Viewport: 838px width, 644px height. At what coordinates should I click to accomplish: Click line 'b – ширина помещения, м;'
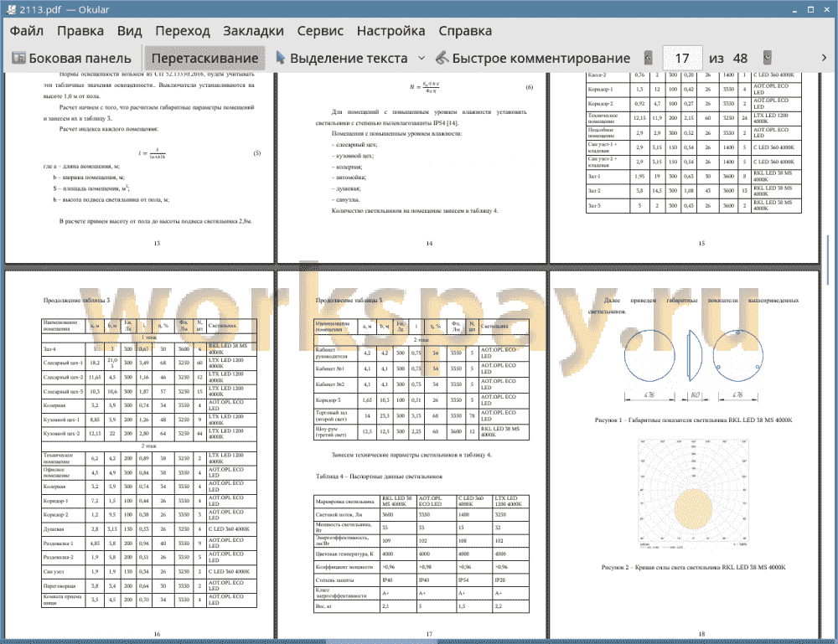pyautogui.click(x=90, y=178)
